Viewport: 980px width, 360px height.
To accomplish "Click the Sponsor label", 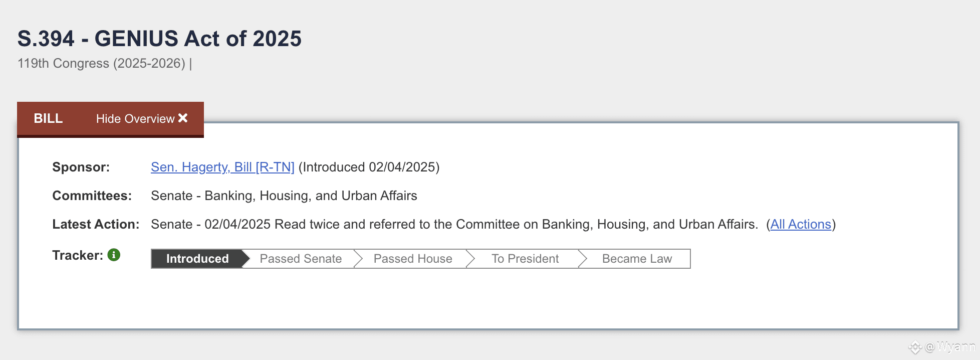I will [x=81, y=167].
